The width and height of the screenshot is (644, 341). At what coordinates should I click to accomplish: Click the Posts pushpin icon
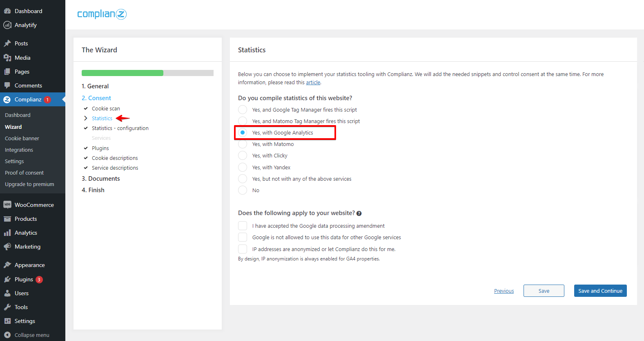[7, 43]
